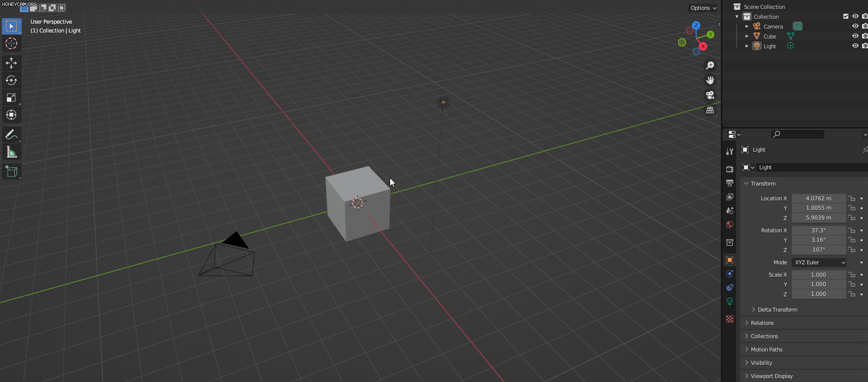Hide Camera with its eye icon

pyautogui.click(x=855, y=26)
